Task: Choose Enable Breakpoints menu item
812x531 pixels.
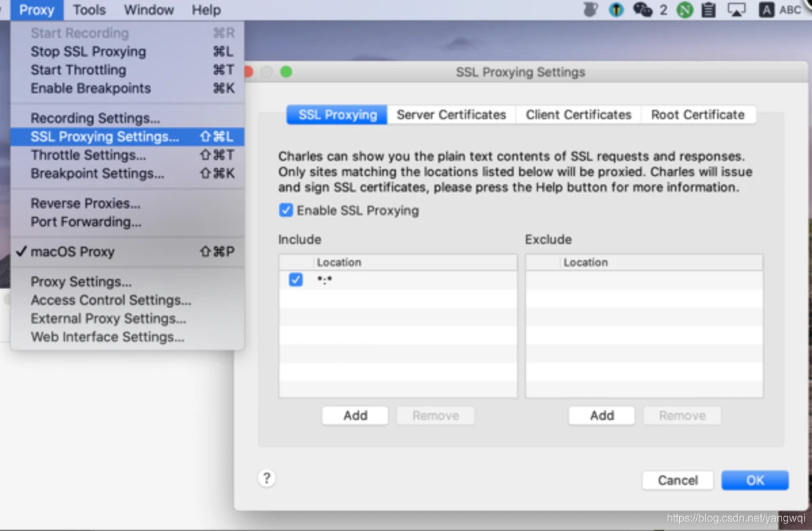Action: click(x=127, y=89)
